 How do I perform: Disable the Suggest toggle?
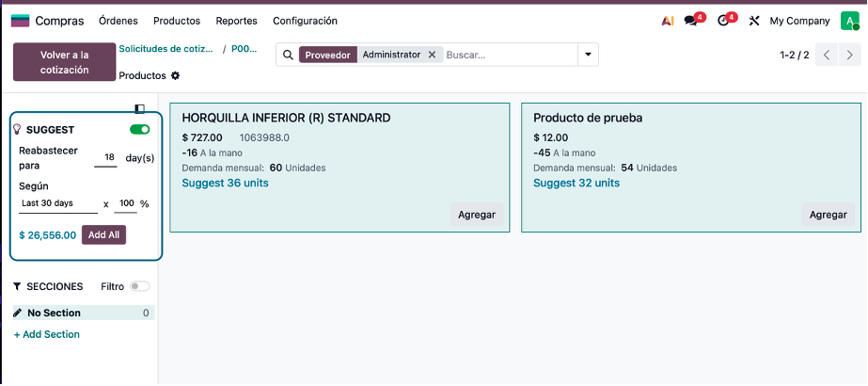139,129
